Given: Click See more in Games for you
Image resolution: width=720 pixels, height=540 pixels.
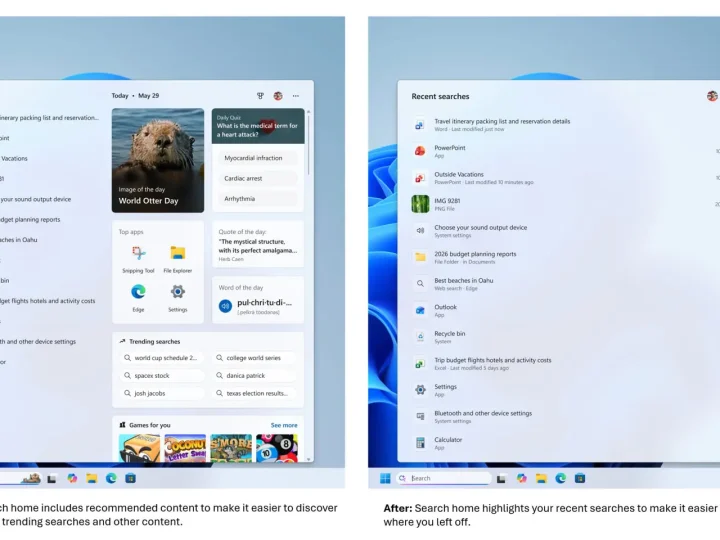Looking at the screenshot, I should [284, 425].
